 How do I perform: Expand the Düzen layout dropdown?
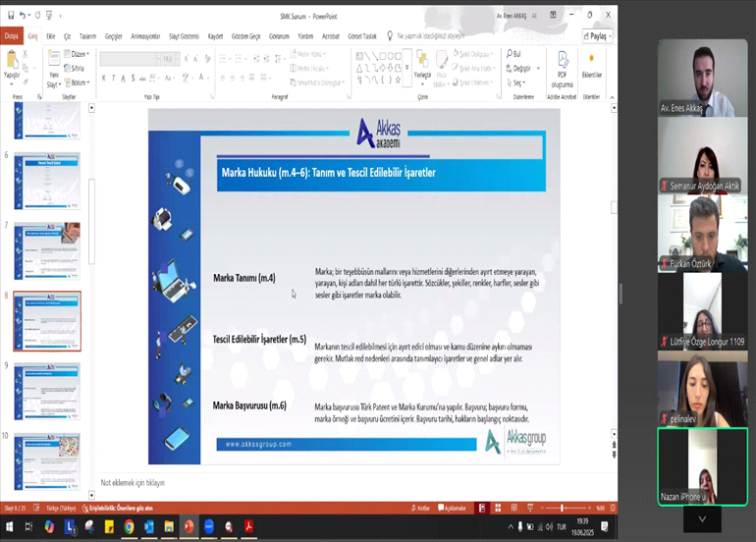(x=79, y=54)
